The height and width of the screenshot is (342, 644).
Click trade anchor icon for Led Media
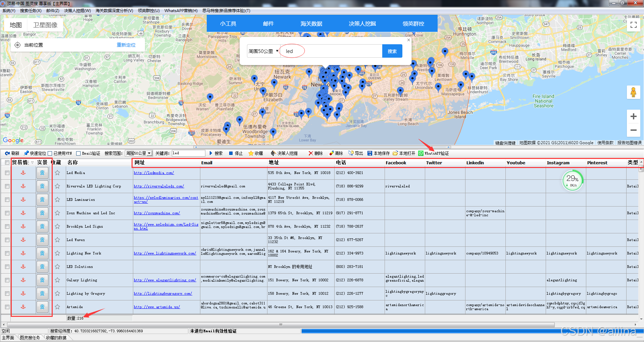(23, 173)
